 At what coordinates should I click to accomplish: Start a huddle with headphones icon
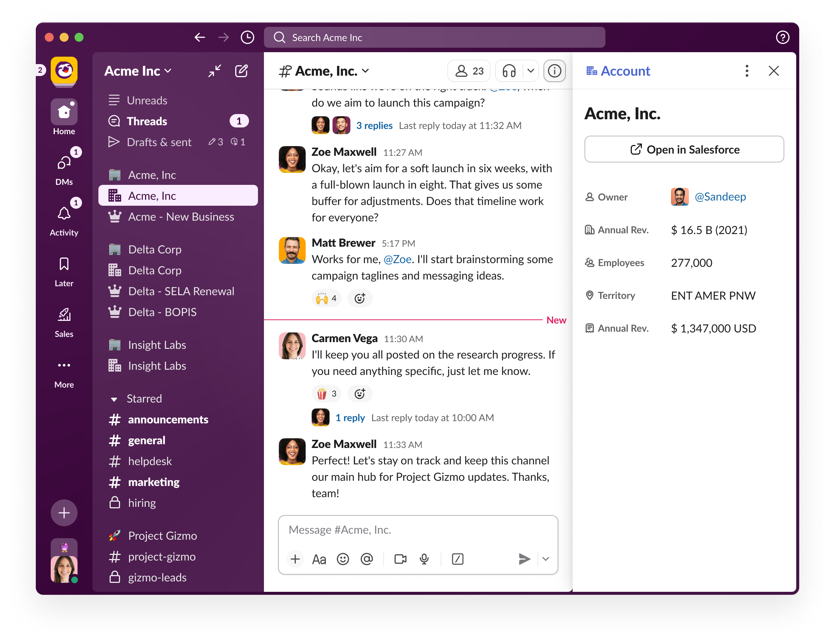(509, 71)
